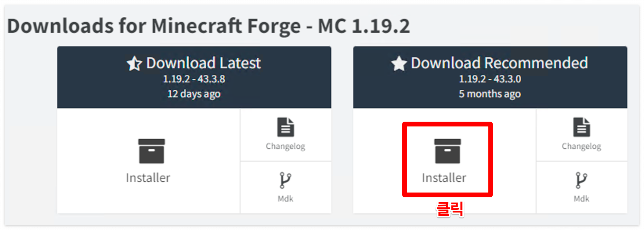Open the Mdk label under Download Recommended

[581, 199]
